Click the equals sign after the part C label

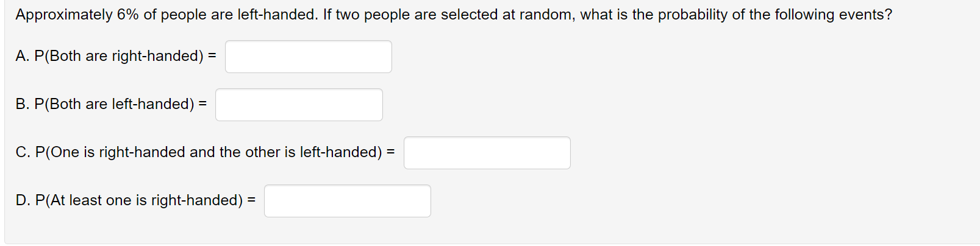pyautogui.click(x=391, y=152)
